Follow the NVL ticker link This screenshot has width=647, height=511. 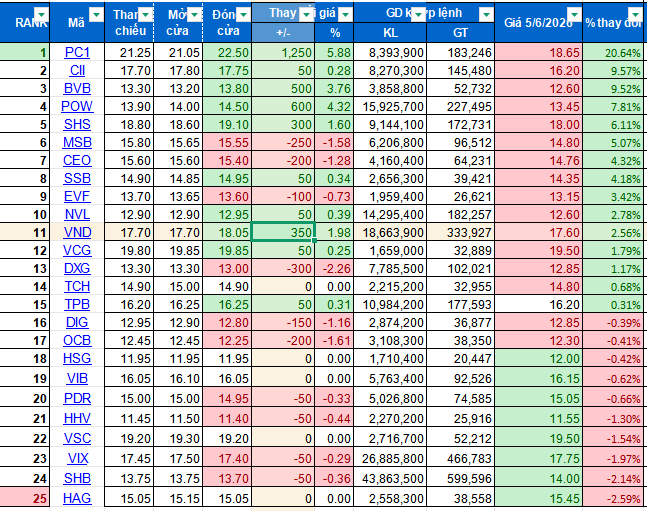[77, 214]
